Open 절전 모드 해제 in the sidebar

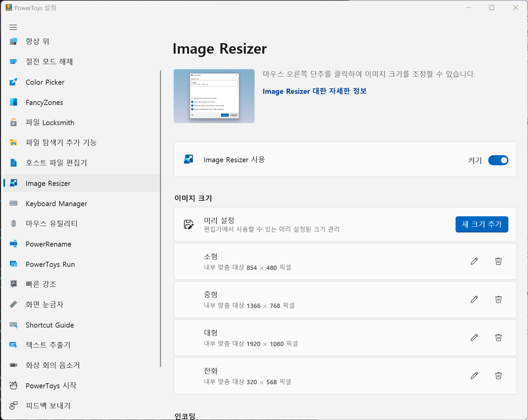[82, 61]
